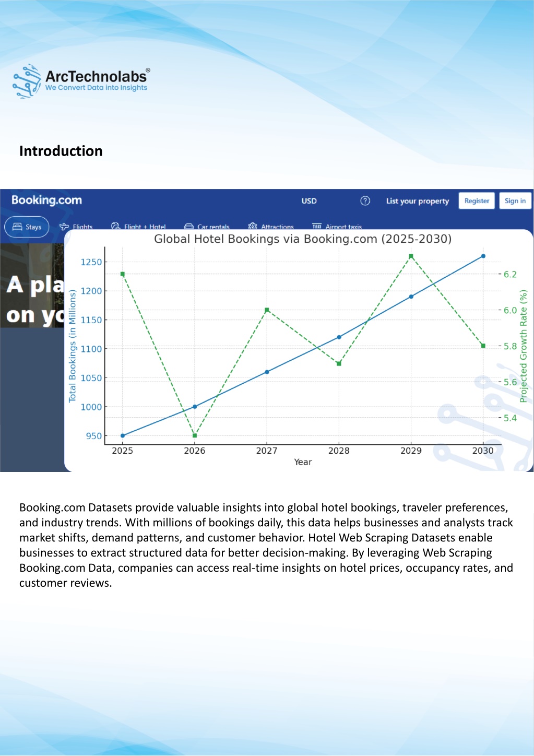Click the 2029 growth rate green marker
The width and height of the screenshot is (534, 756).
(x=411, y=256)
